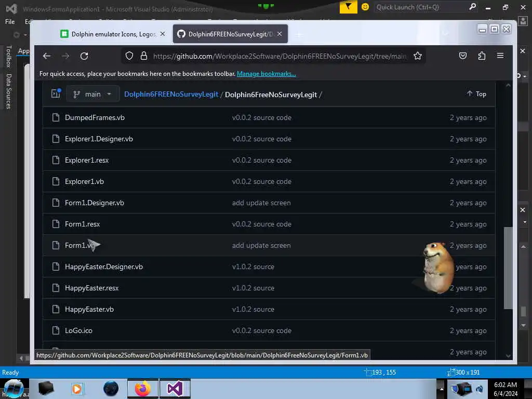Open the tracking protection shield icon

click(129, 56)
